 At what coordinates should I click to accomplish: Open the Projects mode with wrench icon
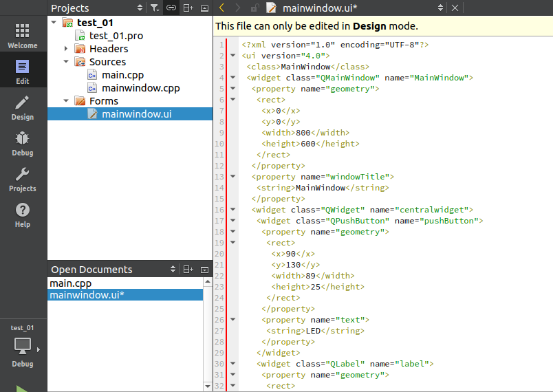coord(23,179)
